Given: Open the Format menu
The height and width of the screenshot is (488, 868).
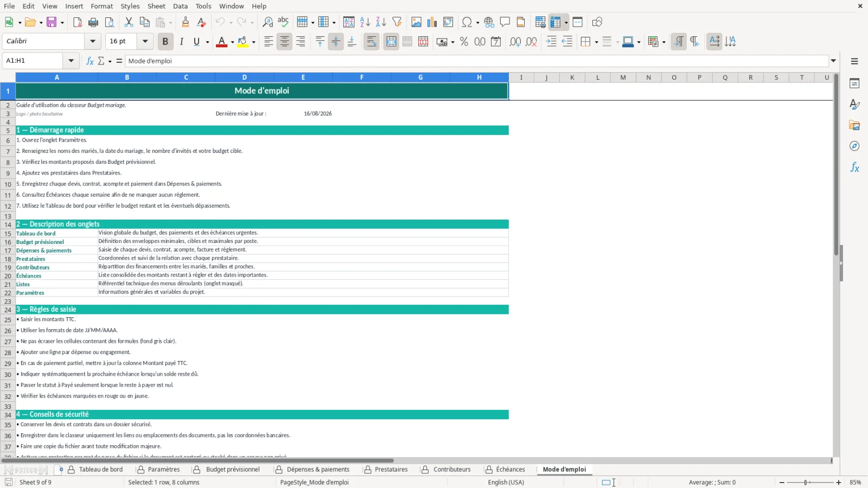Looking at the screenshot, I should coord(101,6).
